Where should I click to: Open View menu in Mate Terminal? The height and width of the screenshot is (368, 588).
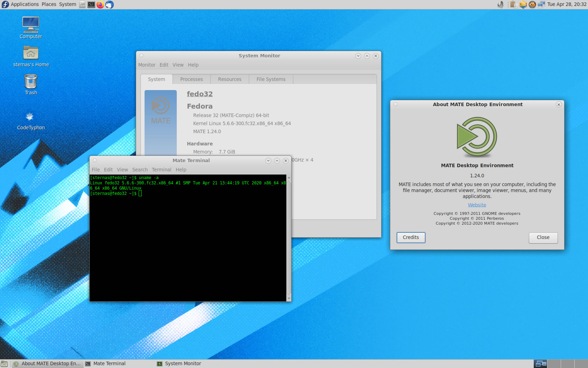pyautogui.click(x=122, y=170)
